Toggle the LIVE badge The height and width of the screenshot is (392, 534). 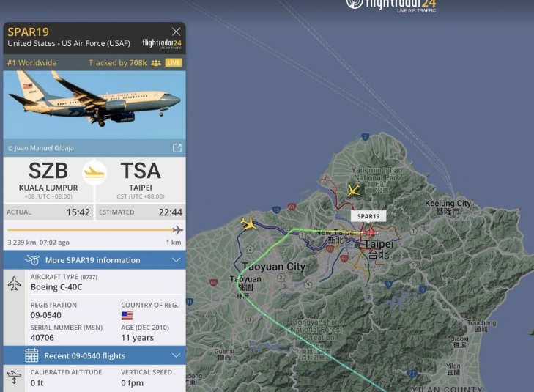coord(174,63)
